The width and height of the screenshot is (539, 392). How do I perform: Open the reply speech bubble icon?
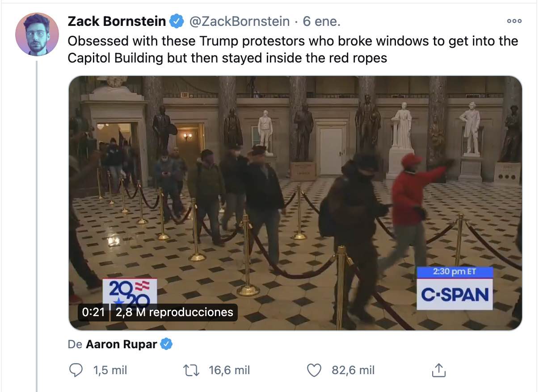pyautogui.click(x=77, y=370)
